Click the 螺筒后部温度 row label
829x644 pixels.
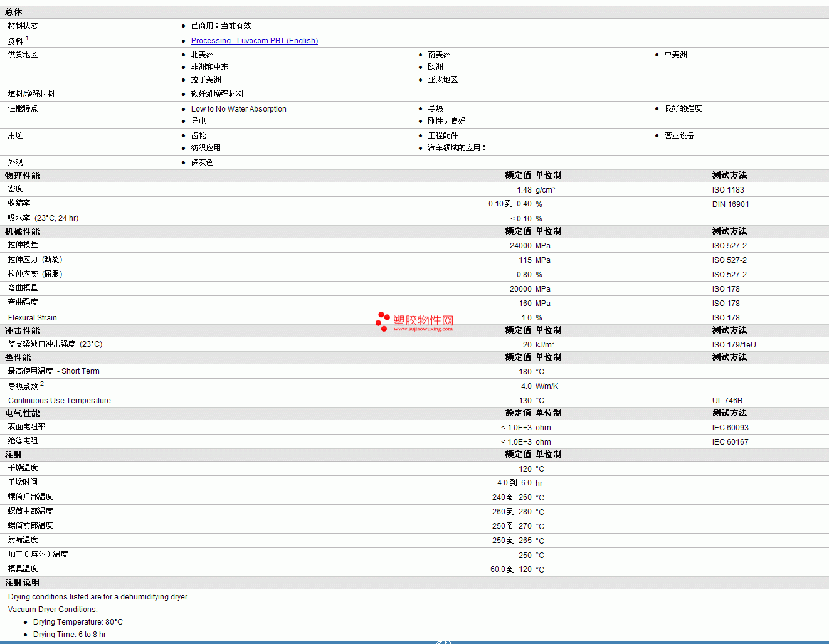tap(31, 497)
